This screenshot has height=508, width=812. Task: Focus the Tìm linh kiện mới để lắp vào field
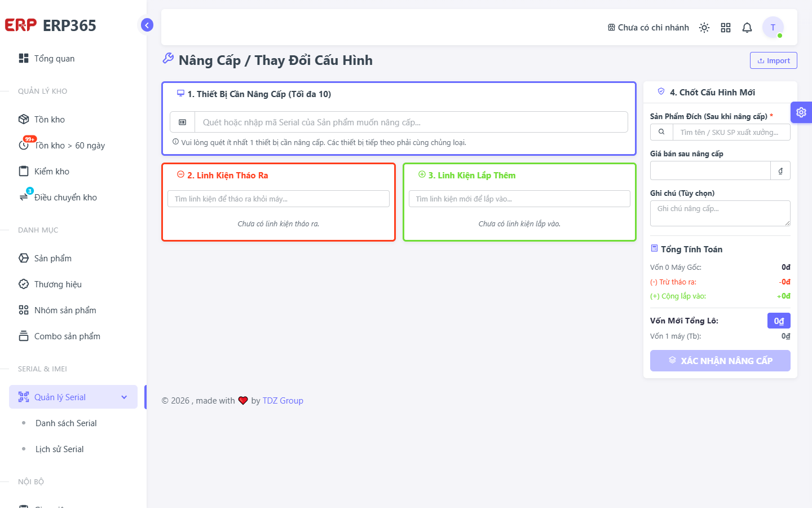click(x=519, y=199)
